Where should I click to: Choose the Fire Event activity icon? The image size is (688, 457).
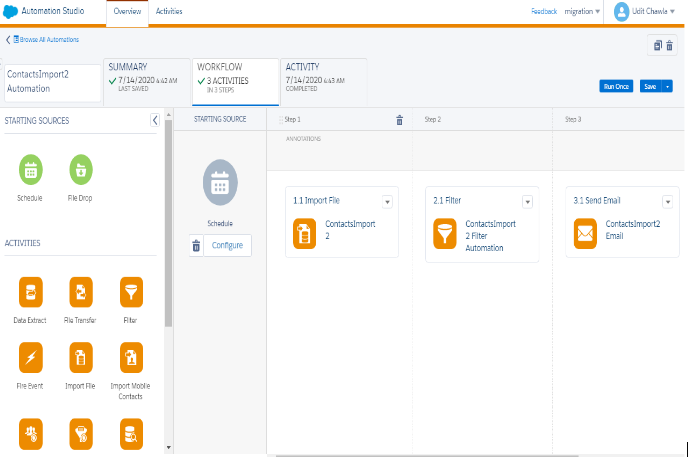32,357
